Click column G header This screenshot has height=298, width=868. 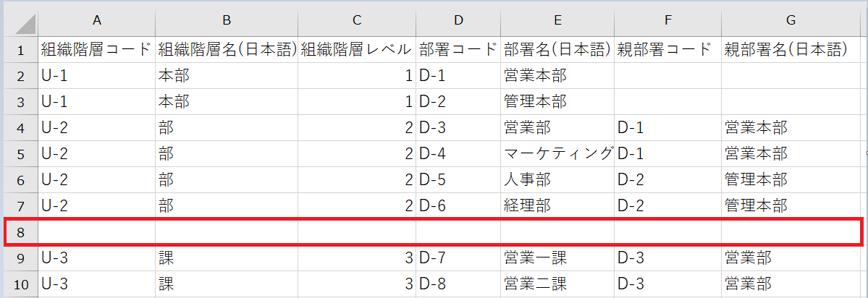click(792, 22)
